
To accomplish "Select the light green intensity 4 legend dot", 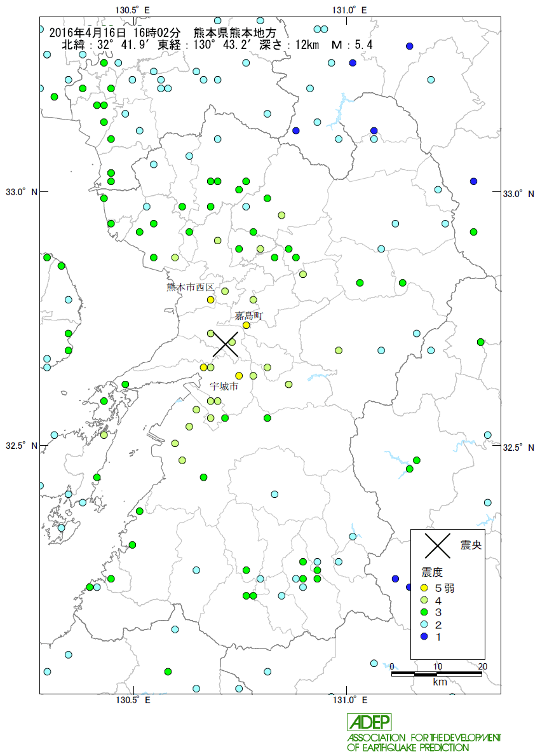I will (424, 601).
